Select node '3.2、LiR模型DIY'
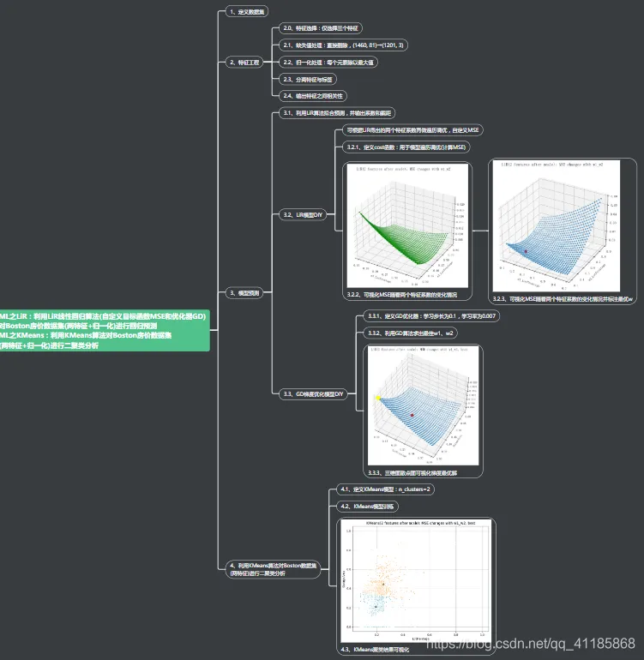Image resolution: width=644 pixels, height=660 pixels. [303, 214]
